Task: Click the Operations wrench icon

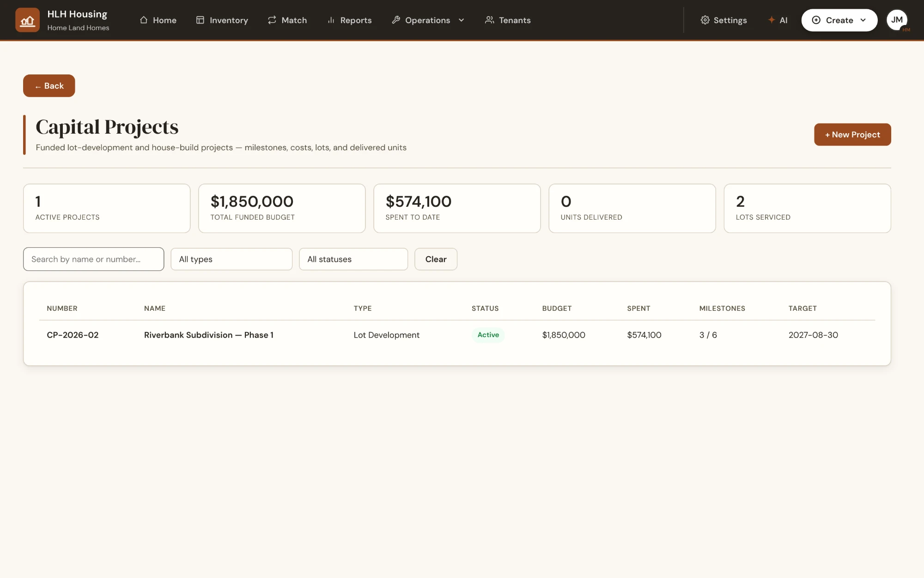Action: [396, 20]
